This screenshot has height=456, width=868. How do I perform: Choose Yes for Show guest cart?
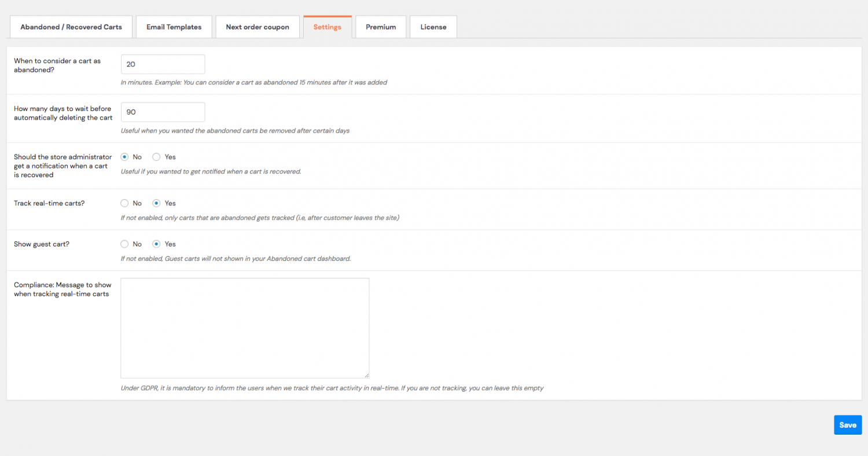coord(156,244)
